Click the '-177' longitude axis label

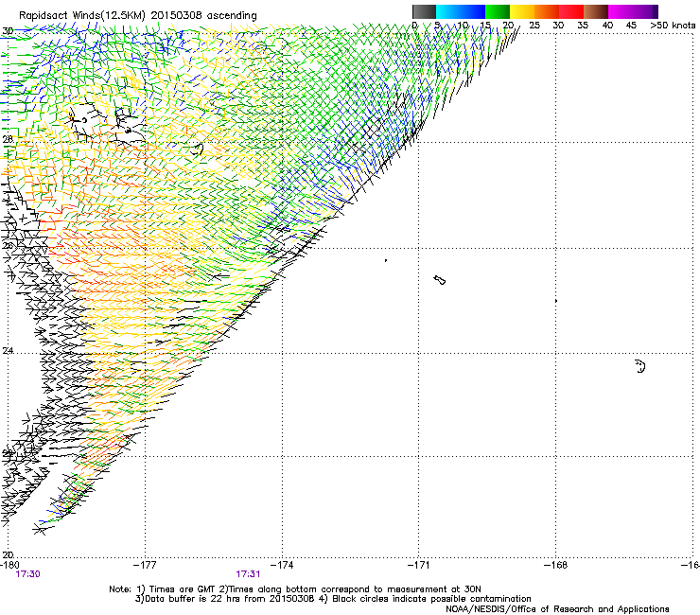(145, 565)
